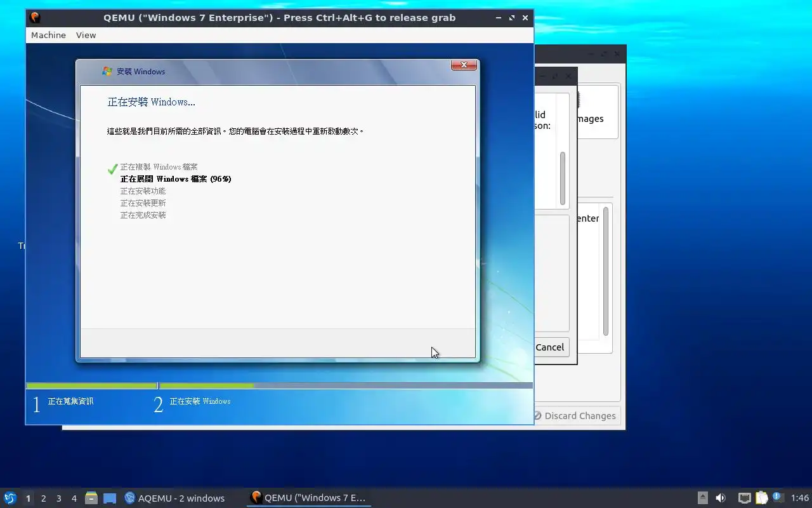The width and height of the screenshot is (812, 508).
Task: Click the 1:46 clock
Action: (x=799, y=498)
